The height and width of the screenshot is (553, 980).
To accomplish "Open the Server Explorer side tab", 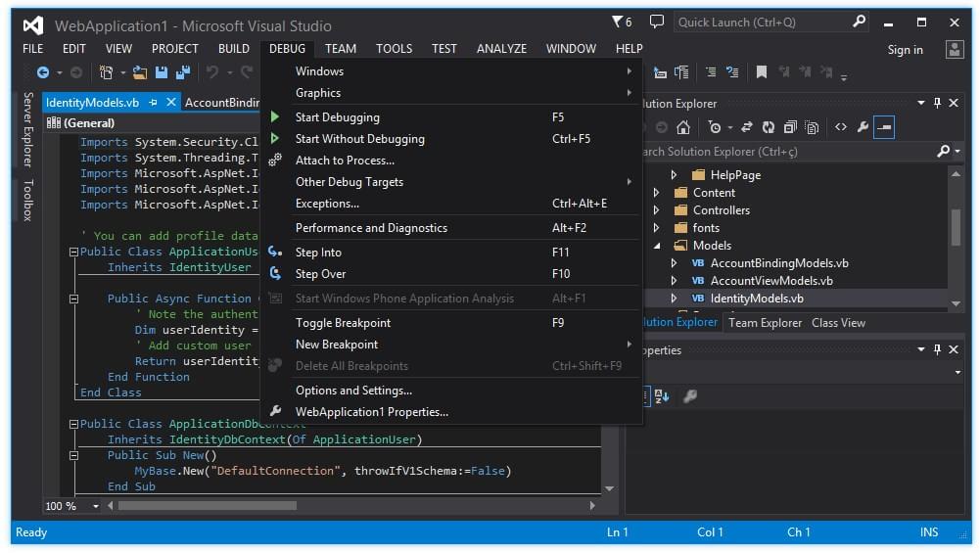I will click(x=28, y=130).
